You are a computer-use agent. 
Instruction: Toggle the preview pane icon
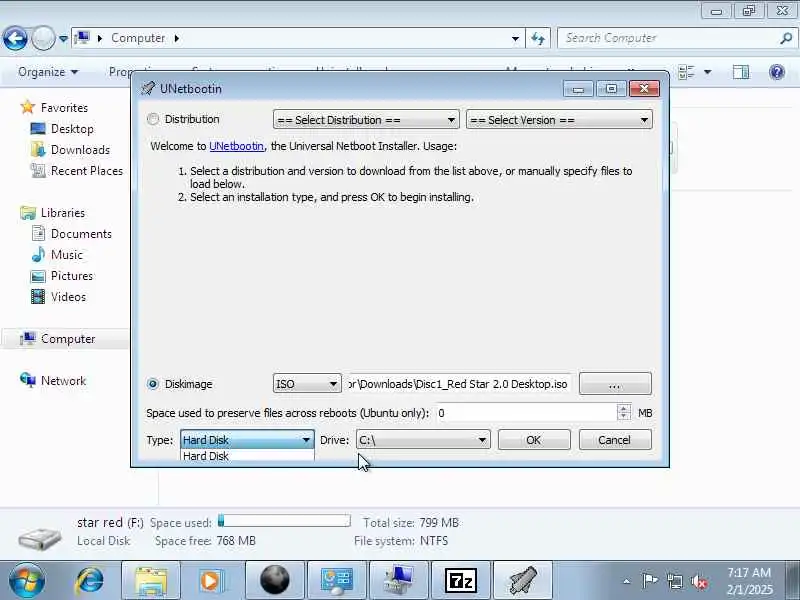(x=741, y=72)
